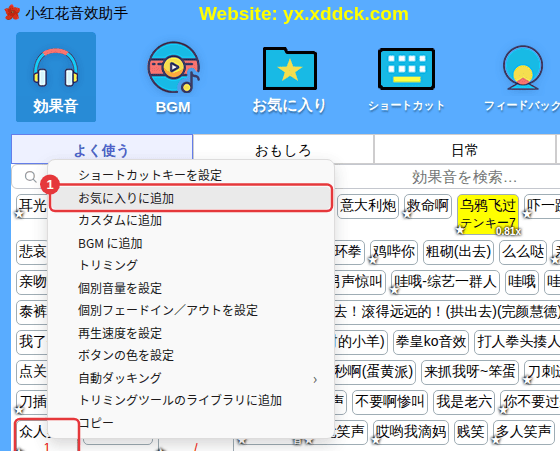Screen dimensions: 560x451
Task: Switch to the おもしろ tab
Action: pos(283,150)
